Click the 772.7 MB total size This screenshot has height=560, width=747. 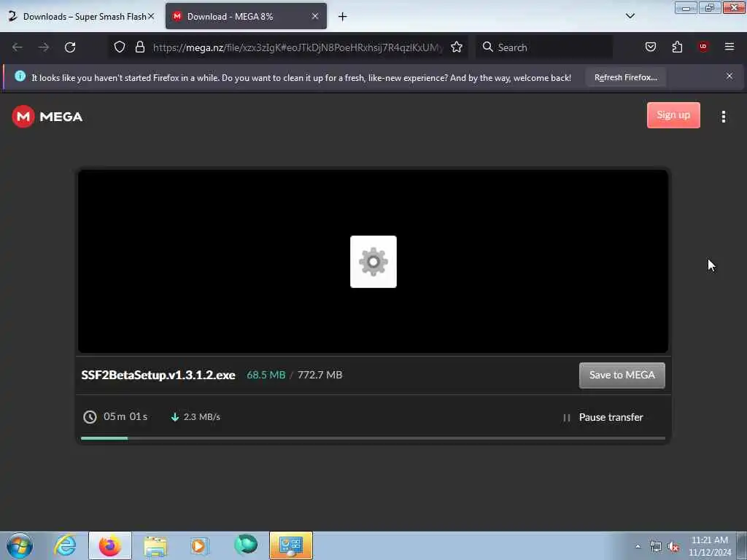pyautogui.click(x=320, y=376)
